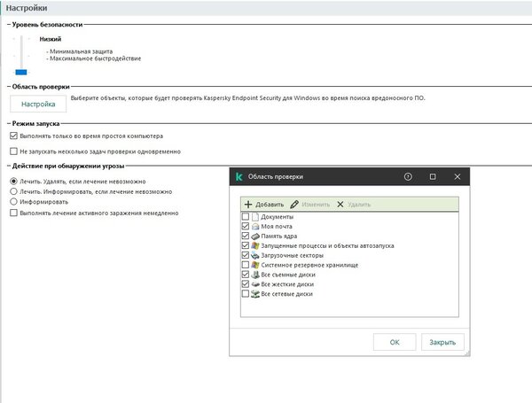Check the Все сетевые диски checkbox
This screenshot has height=403, width=532.
tap(246, 293)
